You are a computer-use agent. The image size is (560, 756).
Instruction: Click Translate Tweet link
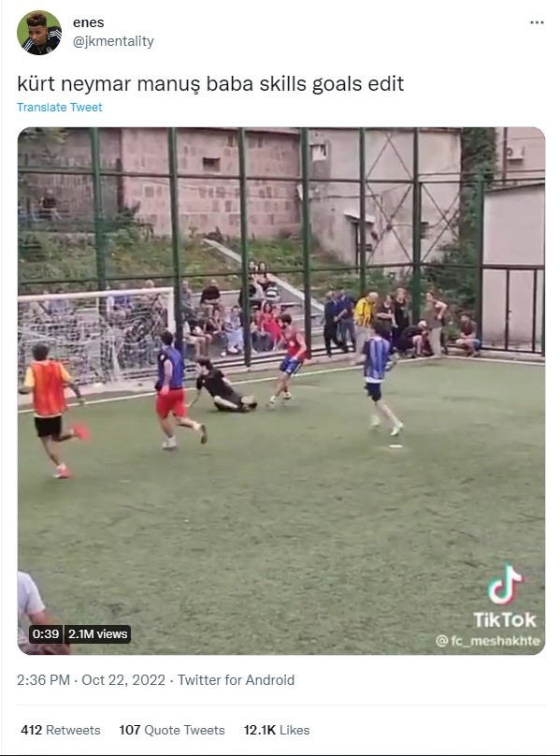tap(59, 107)
